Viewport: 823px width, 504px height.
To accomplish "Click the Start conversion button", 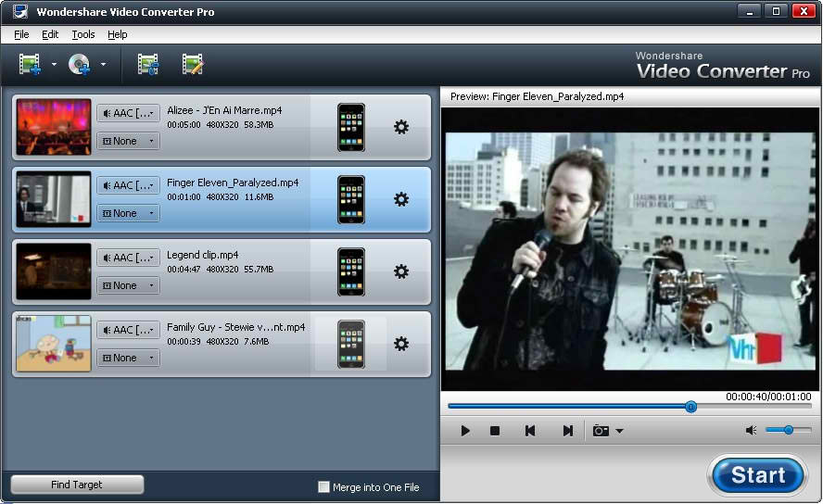I will [x=757, y=475].
